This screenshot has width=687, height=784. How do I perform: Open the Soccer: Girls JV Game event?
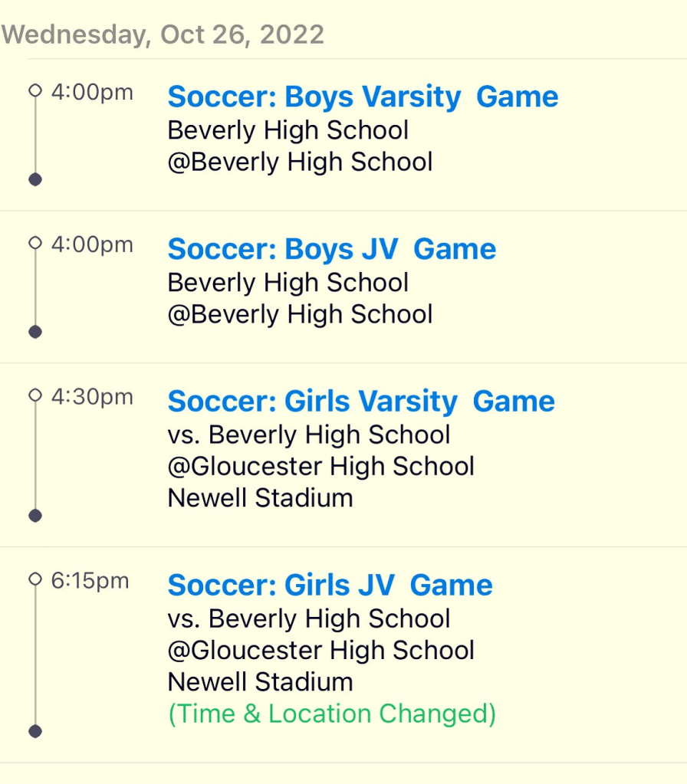[330, 586]
